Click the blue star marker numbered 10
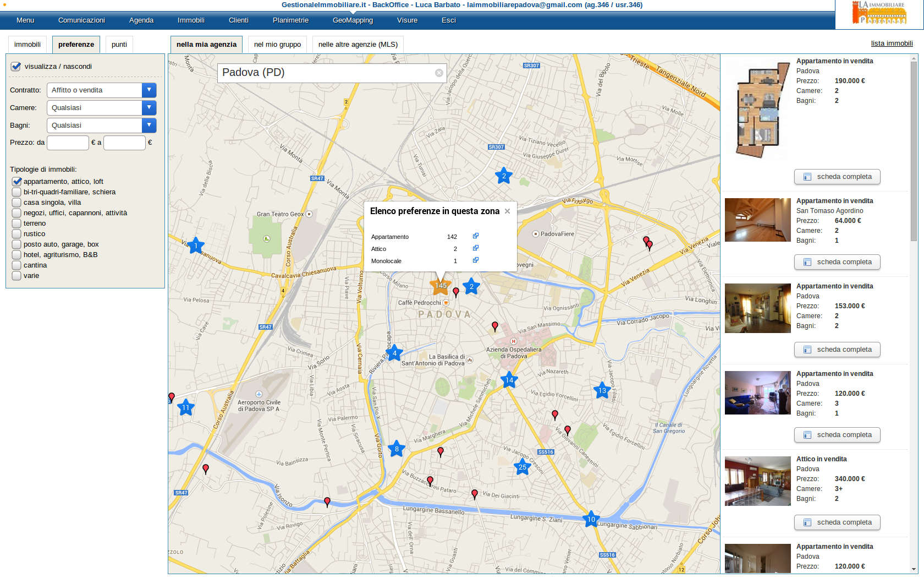Image resolution: width=924 pixels, height=578 pixels. (x=591, y=519)
